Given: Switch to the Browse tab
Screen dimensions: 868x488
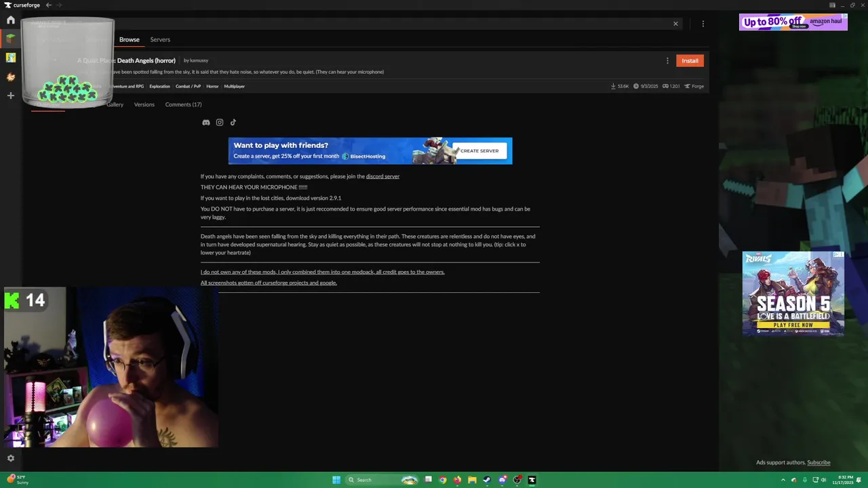Looking at the screenshot, I should (x=130, y=39).
